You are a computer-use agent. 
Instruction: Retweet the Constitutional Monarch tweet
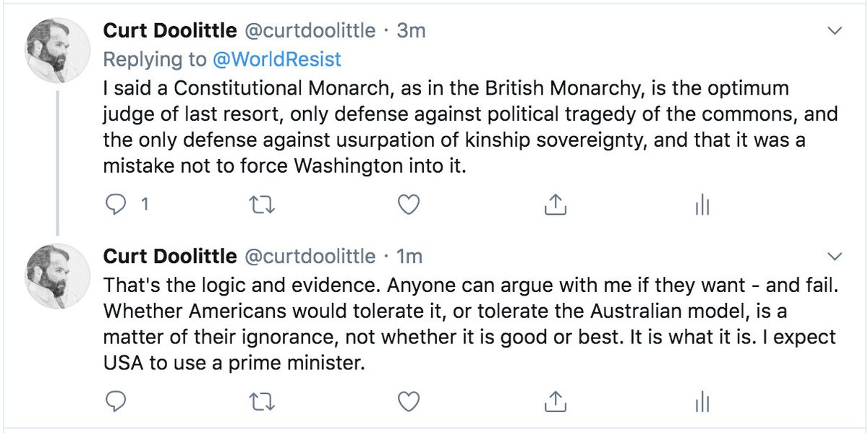coord(258,205)
